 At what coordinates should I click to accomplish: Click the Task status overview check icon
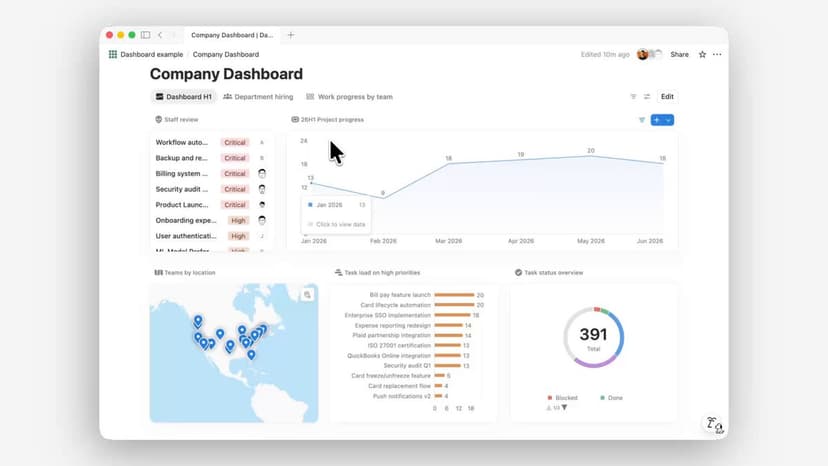(519, 273)
